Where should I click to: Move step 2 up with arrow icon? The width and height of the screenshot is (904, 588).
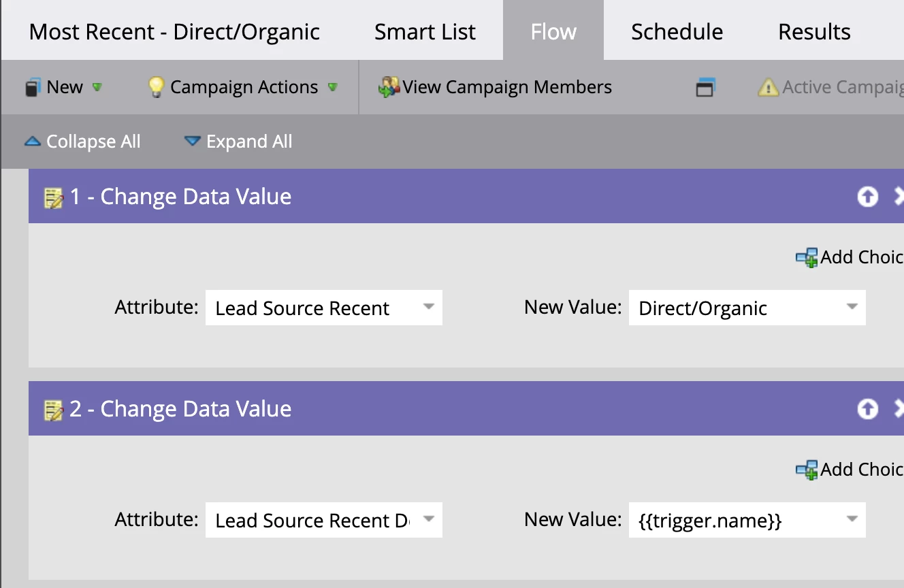tap(867, 409)
